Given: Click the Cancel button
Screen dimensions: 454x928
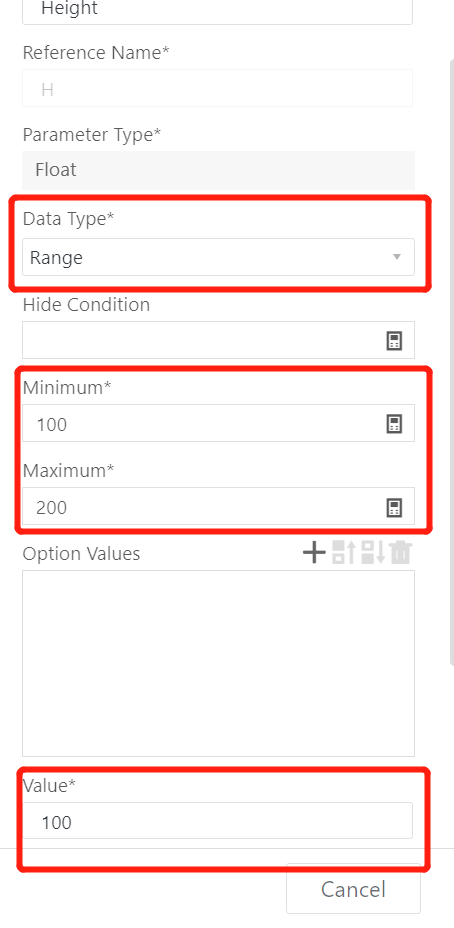Looking at the screenshot, I should pyautogui.click(x=353, y=889).
